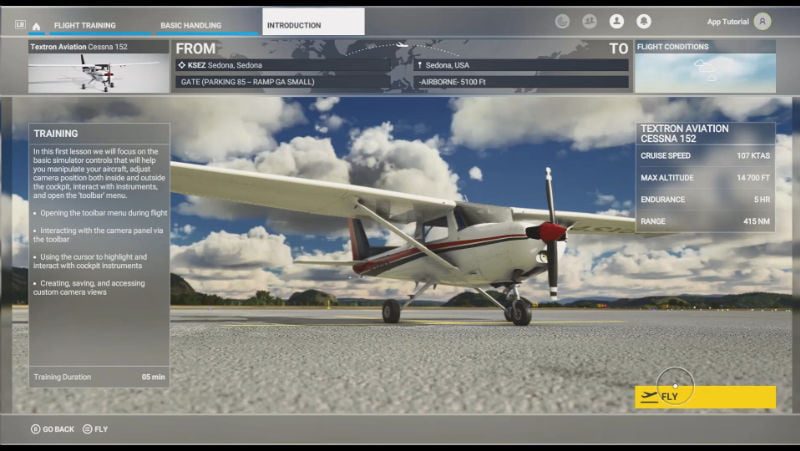Click the LB bumper icon at top left
The height and width of the screenshot is (451, 800).
point(20,24)
